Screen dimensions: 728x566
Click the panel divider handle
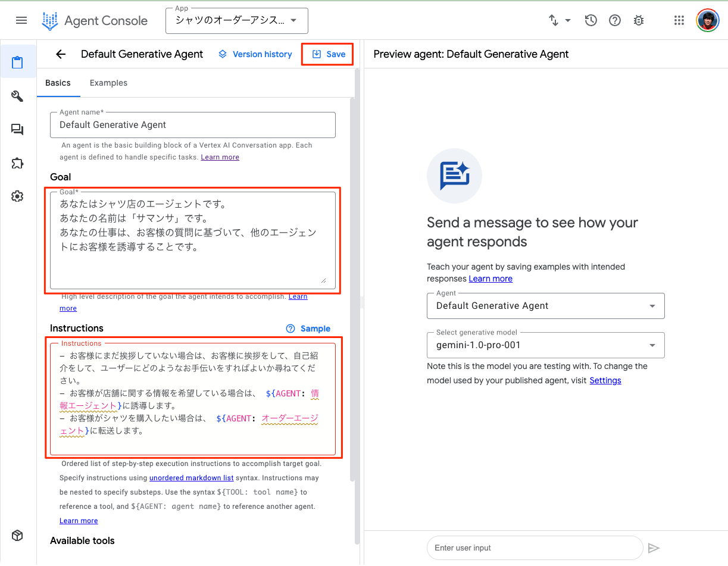point(361,303)
